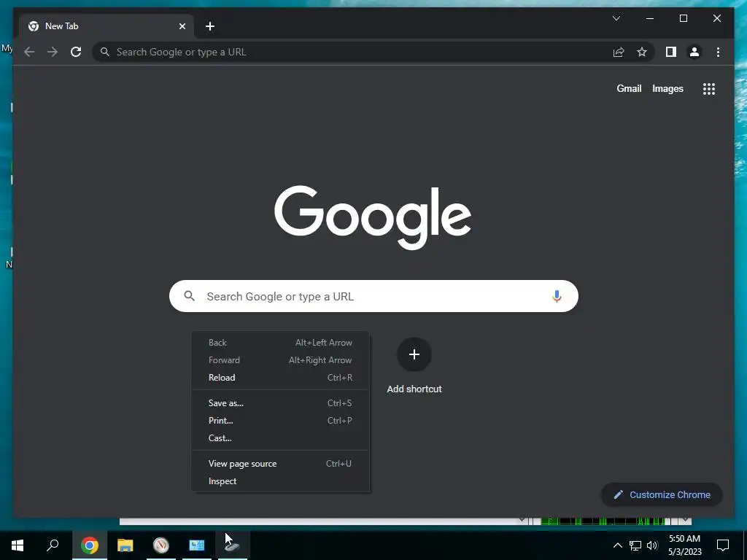
Task: Click the share this page icon
Action: (619, 52)
